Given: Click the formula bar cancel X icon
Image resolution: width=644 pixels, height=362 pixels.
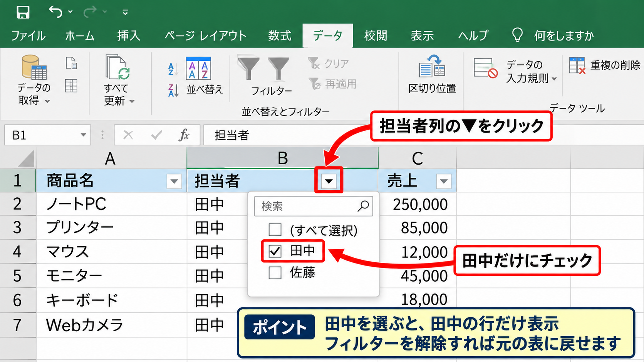Looking at the screenshot, I should click(x=128, y=135).
